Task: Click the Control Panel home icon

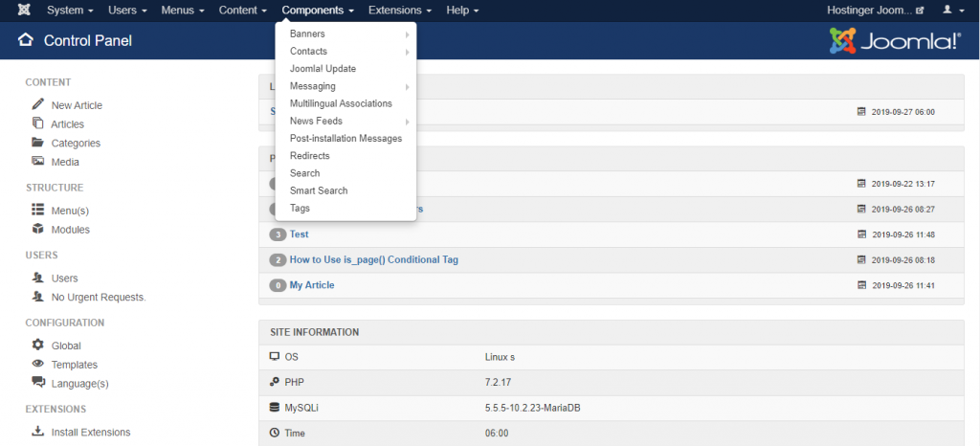Action: pos(25,40)
